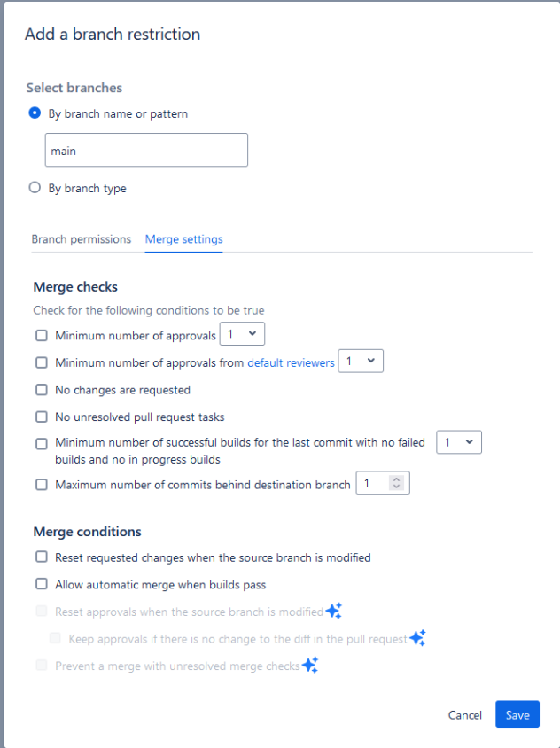Click the branch name input containing main
The width and height of the screenshot is (560, 748).
[x=146, y=150]
